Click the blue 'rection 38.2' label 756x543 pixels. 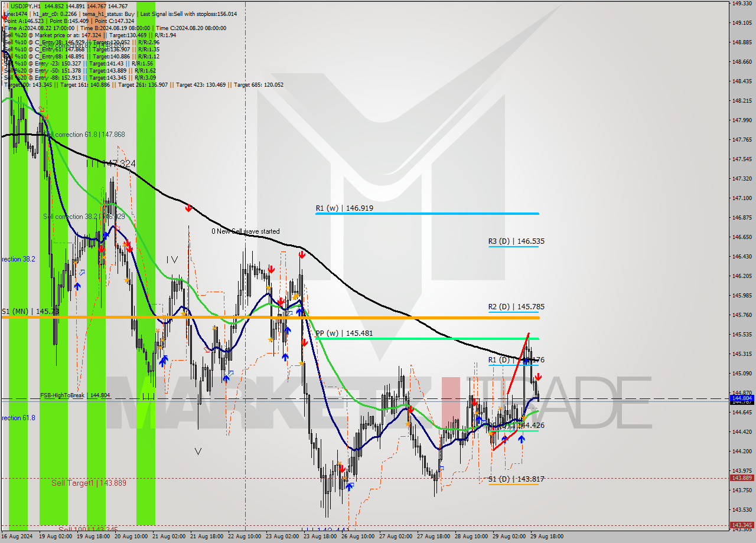point(18,259)
